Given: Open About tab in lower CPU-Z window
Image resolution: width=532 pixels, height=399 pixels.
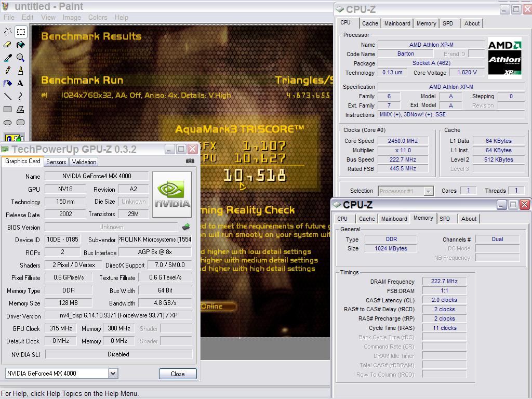Looking at the screenshot, I should click(469, 219).
